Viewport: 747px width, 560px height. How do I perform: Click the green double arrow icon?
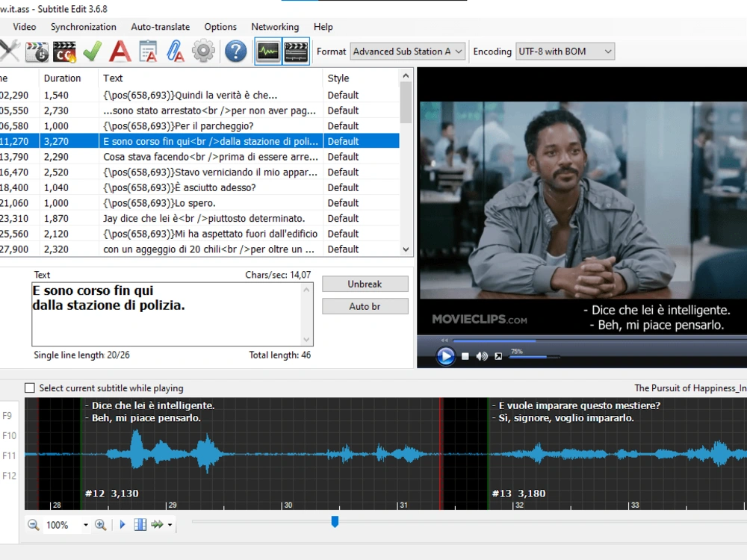click(157, 525)
